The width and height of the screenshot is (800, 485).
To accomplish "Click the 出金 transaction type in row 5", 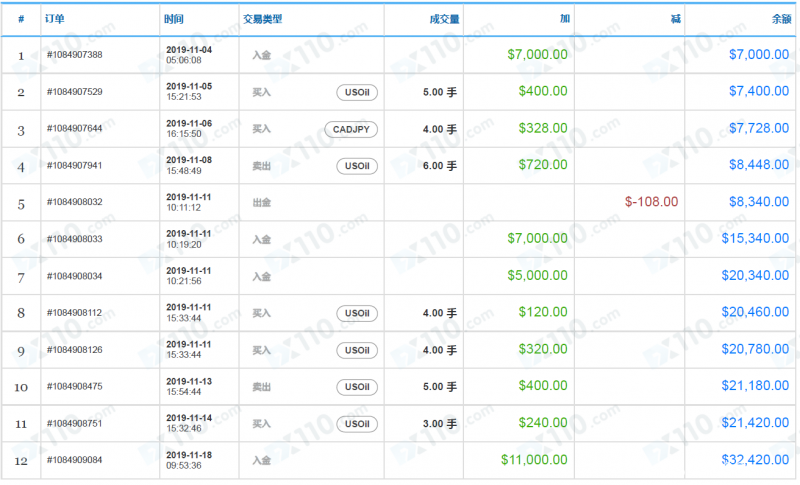I will pyautogui.click(x=262, y=202).
